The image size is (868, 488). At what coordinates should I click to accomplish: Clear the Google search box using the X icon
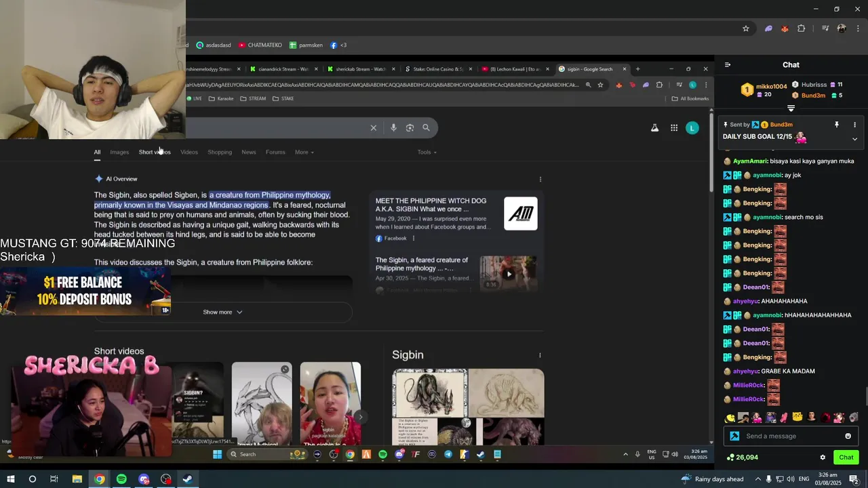373,127
